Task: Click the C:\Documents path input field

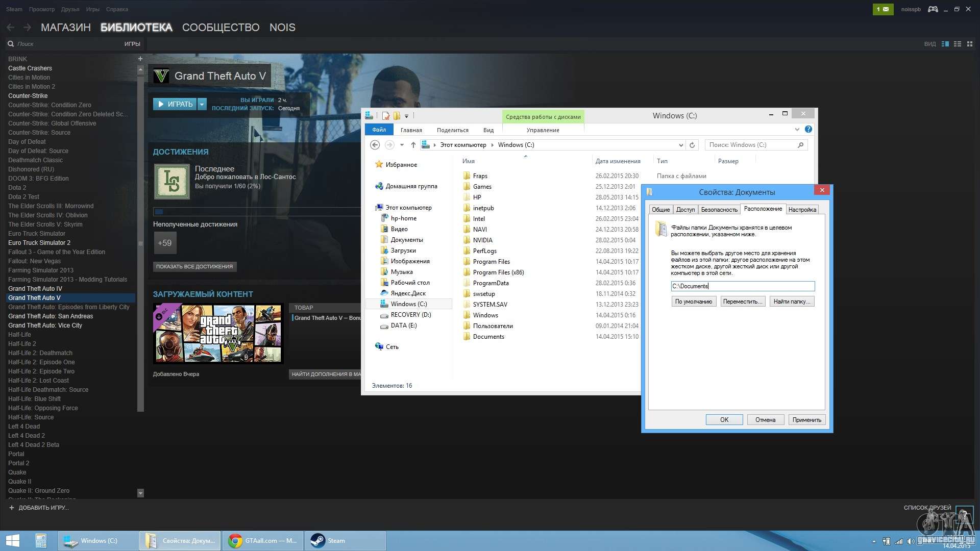Action: (743, 286)
